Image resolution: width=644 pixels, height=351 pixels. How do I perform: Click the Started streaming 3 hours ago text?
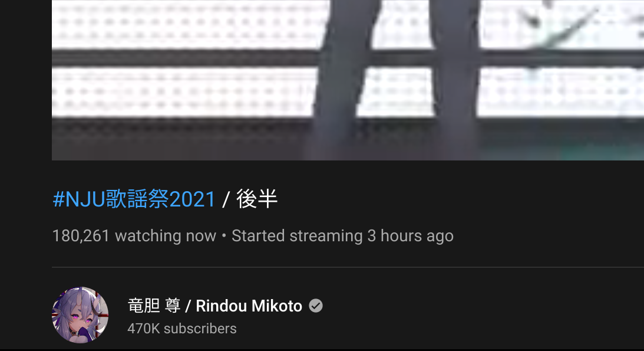click(x=342, y=236)
